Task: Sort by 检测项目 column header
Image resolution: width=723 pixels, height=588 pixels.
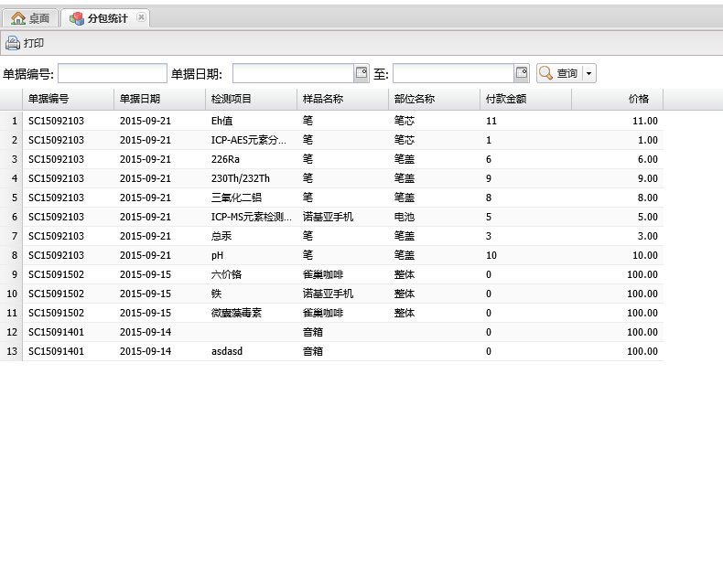Action: pyautogui.click(x=251, y=99)
